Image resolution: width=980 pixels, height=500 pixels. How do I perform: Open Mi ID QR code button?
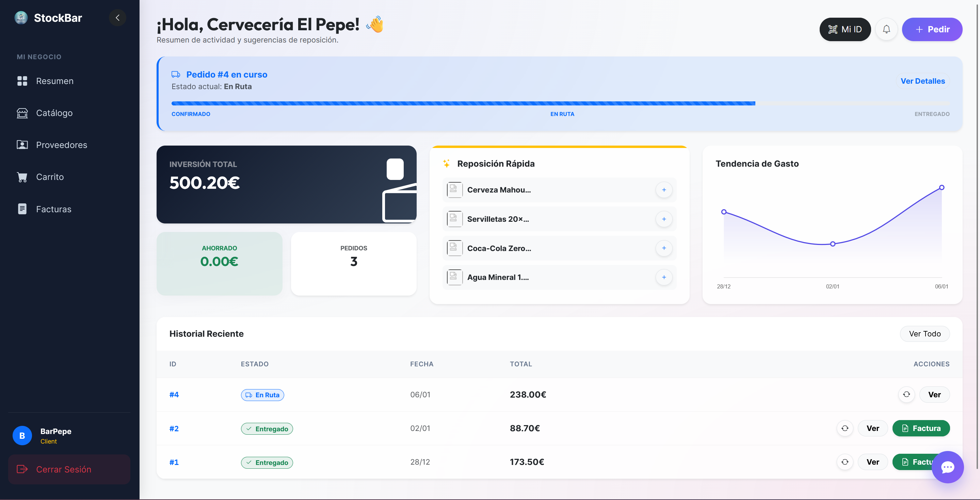(845, 29)
